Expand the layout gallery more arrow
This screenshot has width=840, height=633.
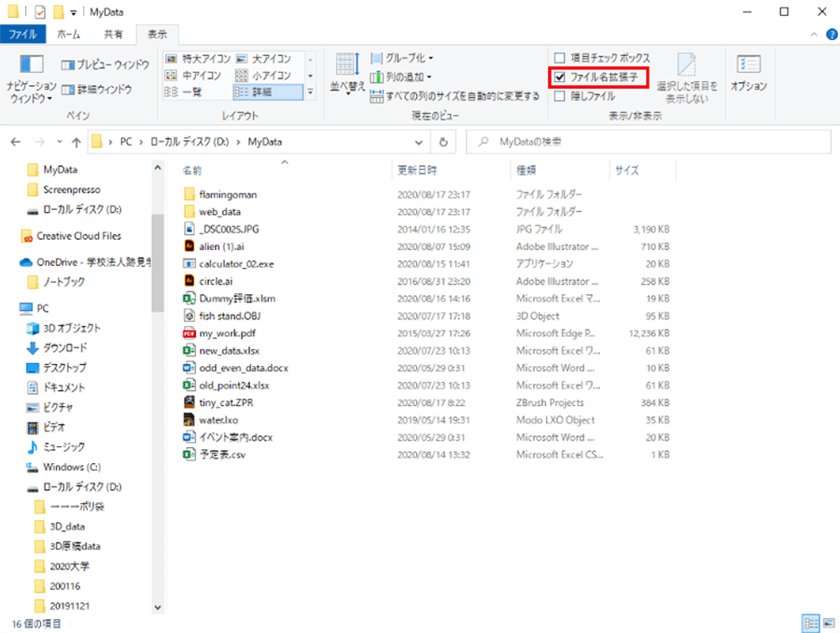point(310,92)
